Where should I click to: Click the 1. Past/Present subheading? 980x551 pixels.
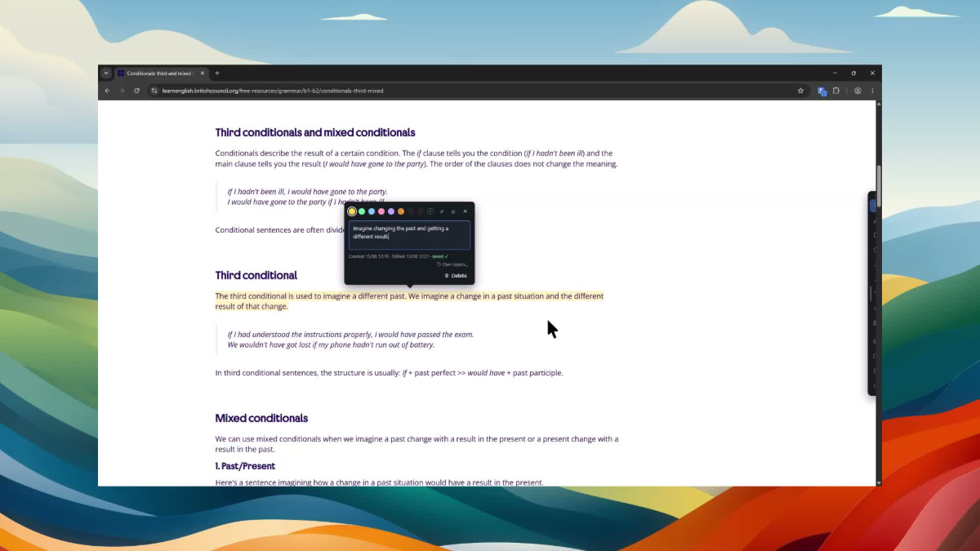point(245,466)
